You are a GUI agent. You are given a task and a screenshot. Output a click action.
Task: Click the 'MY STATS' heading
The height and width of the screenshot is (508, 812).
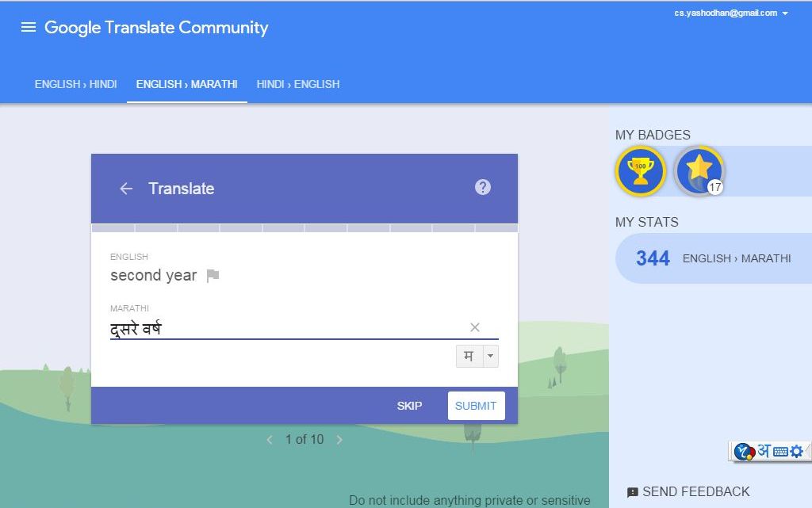[x=647, y=223]
